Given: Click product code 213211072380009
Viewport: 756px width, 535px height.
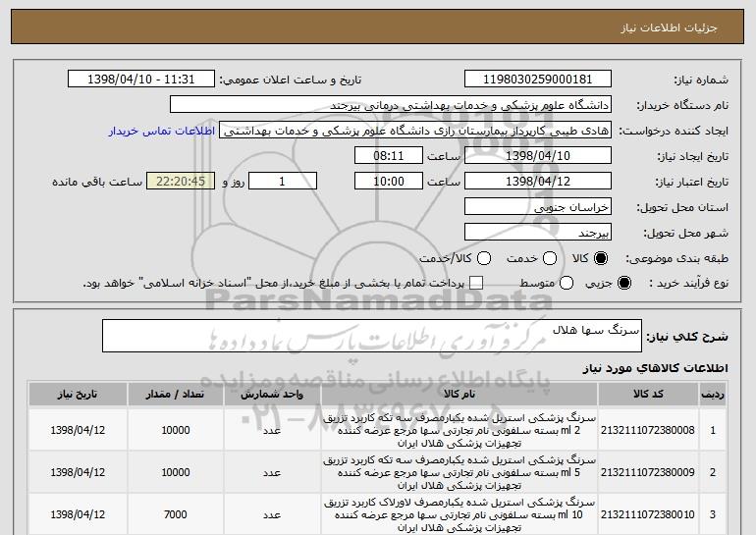Looking at the screenshot, I should (648, 472).
